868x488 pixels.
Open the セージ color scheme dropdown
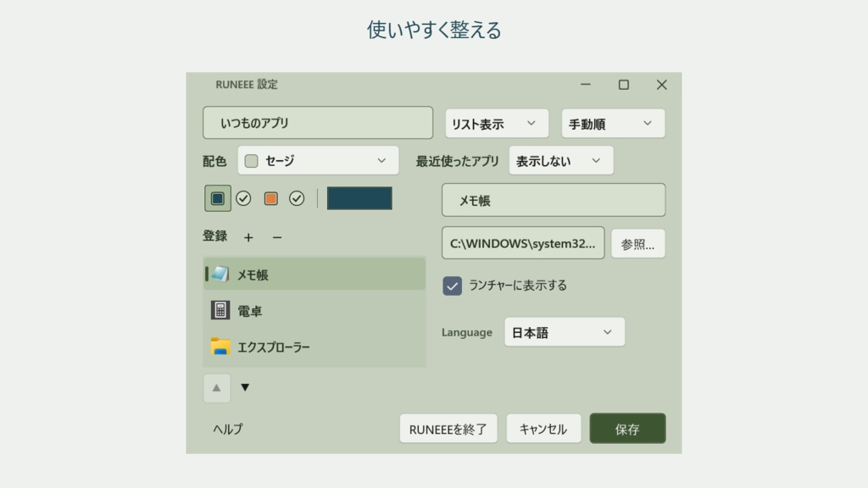(x=318, y=160)
